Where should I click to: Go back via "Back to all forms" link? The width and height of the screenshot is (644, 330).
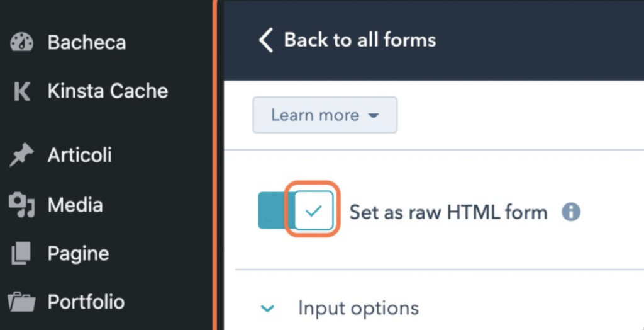coord(360,40)
